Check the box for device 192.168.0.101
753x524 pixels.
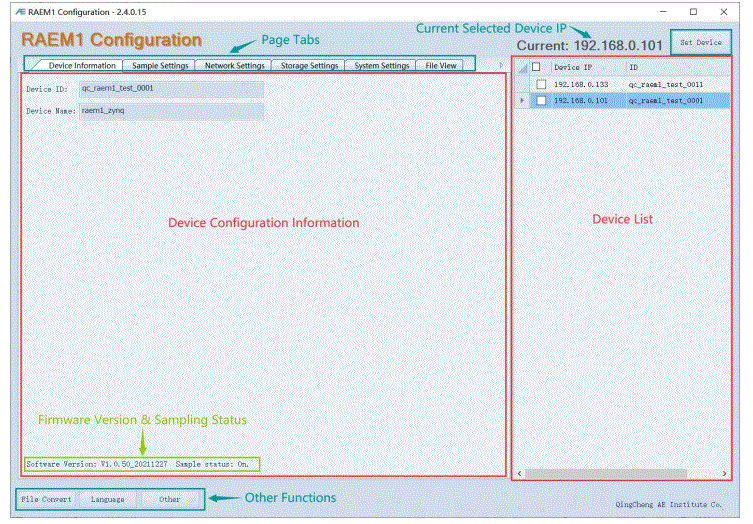click(541, 100)
